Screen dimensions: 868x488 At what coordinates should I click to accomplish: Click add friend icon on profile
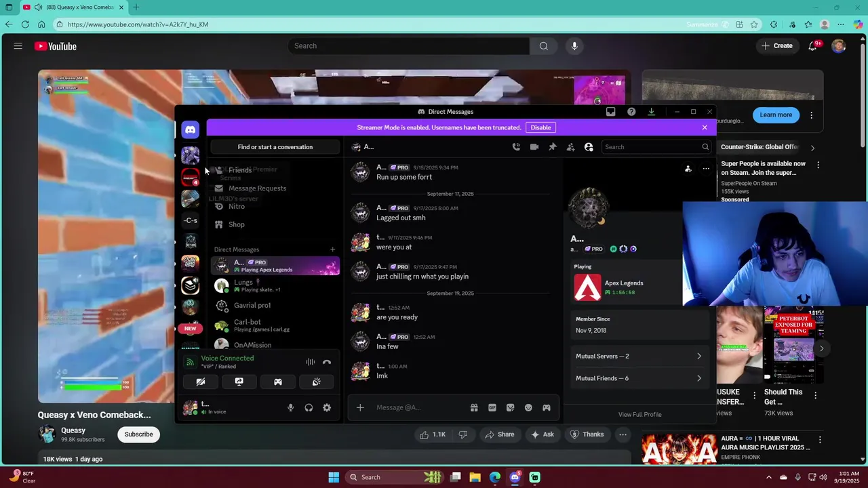(688, 169)
